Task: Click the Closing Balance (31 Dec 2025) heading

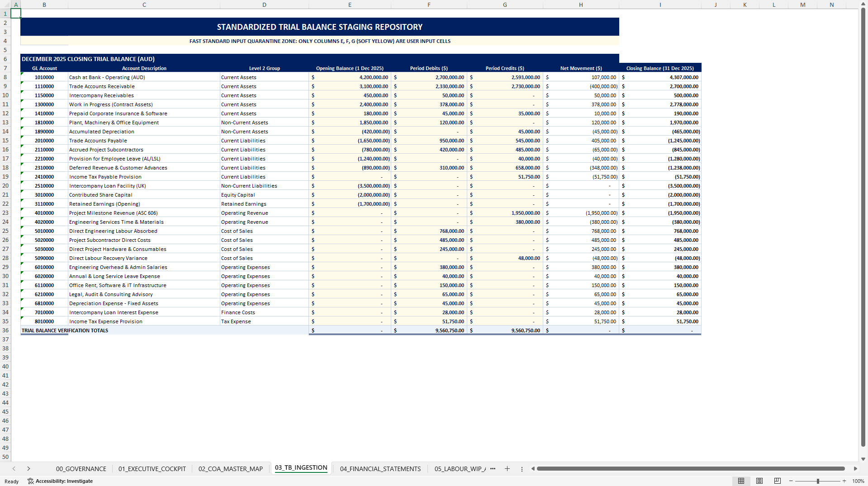Action: coord(660,68)
